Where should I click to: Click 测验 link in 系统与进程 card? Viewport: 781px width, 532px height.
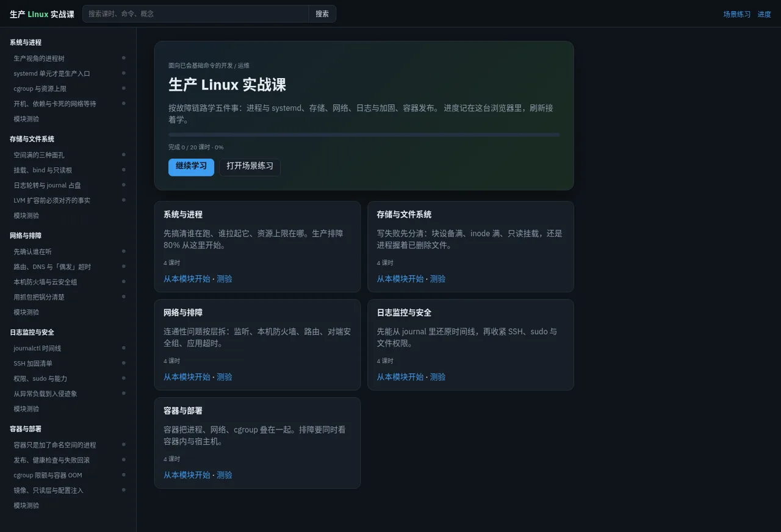[225, 279]
